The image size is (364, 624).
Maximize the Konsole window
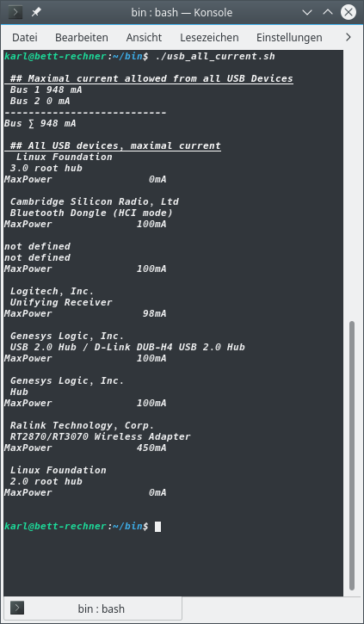click(328, 12)
